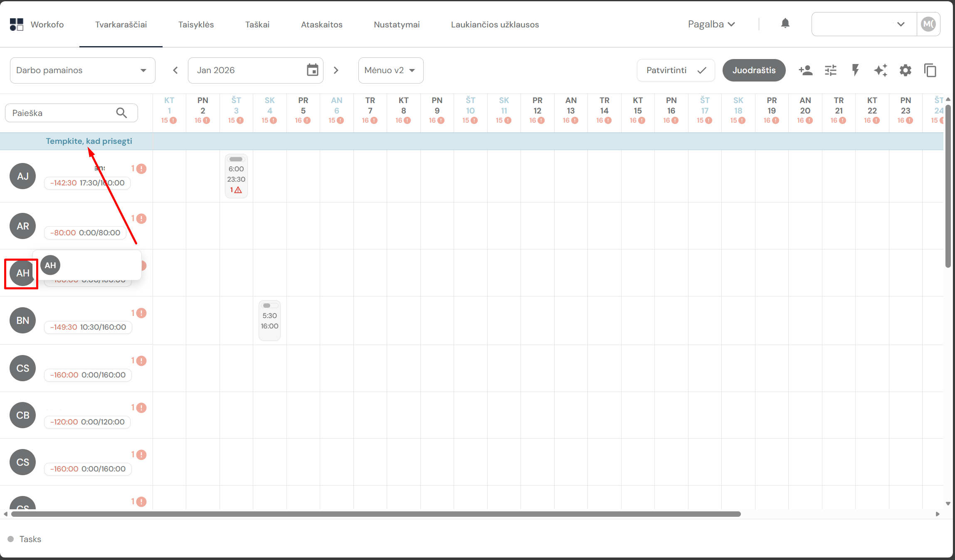Click the search magnifier in Paieška
The image size is (955, 560).
tap(121, 113)
